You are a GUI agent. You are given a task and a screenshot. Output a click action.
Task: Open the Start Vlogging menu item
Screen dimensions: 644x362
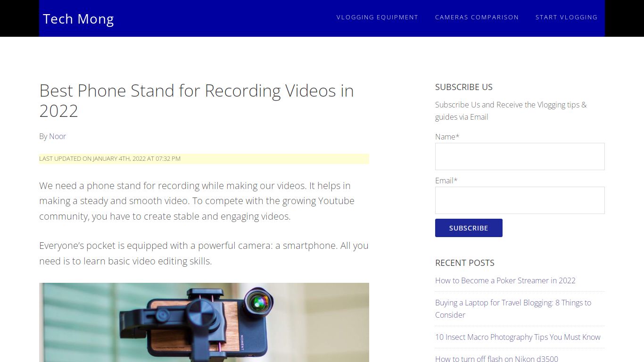566,17
